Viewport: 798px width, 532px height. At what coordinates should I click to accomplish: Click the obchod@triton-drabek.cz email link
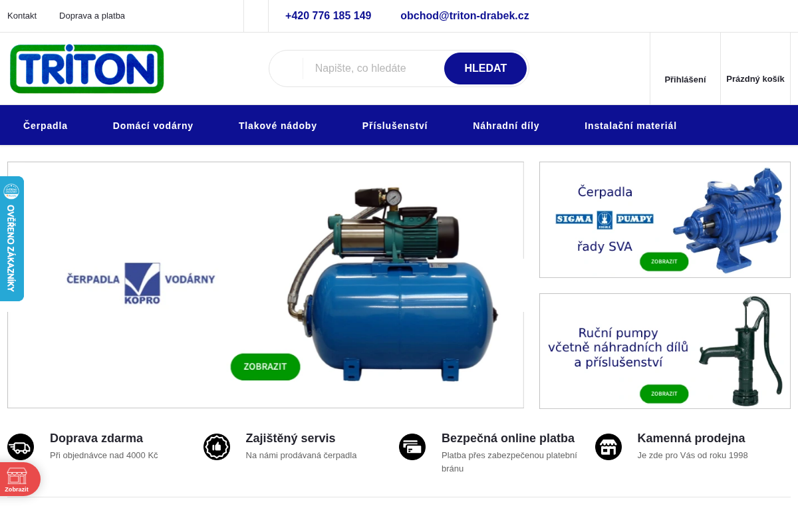click(x=465, y=16)
